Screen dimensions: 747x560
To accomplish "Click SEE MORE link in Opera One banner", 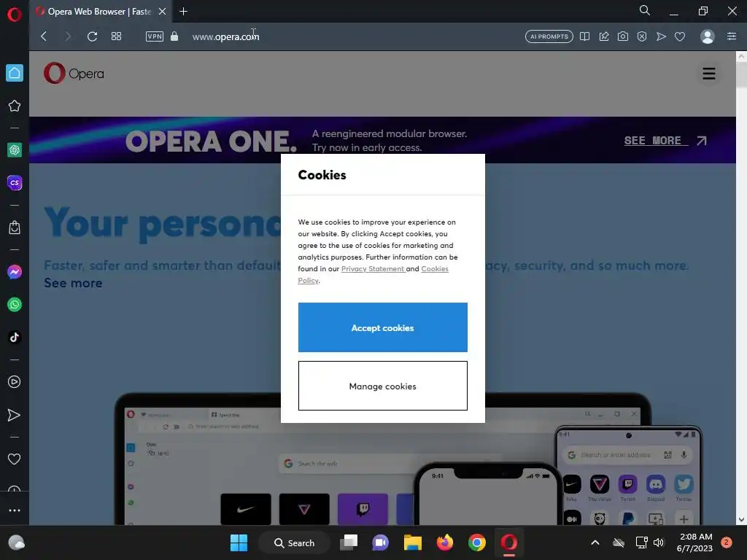I will point(665,141).
